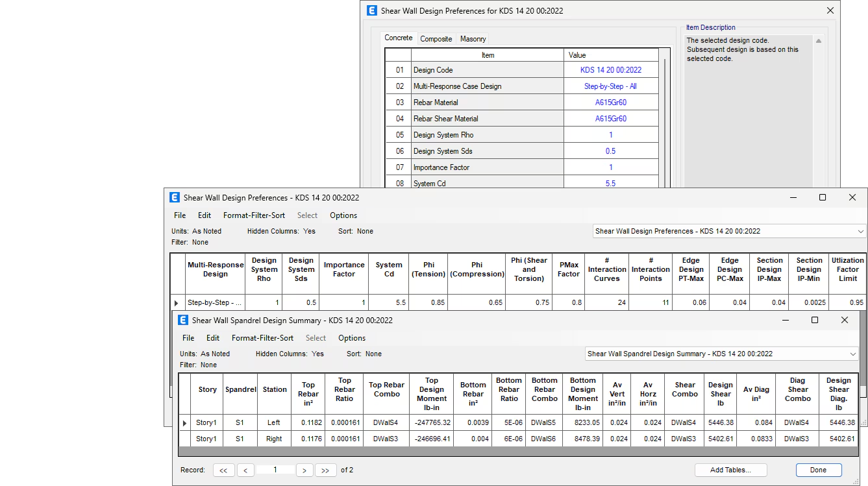Close the Shear Wall Design Preferences dialog

pyautogui.click(x=830, y=10)
